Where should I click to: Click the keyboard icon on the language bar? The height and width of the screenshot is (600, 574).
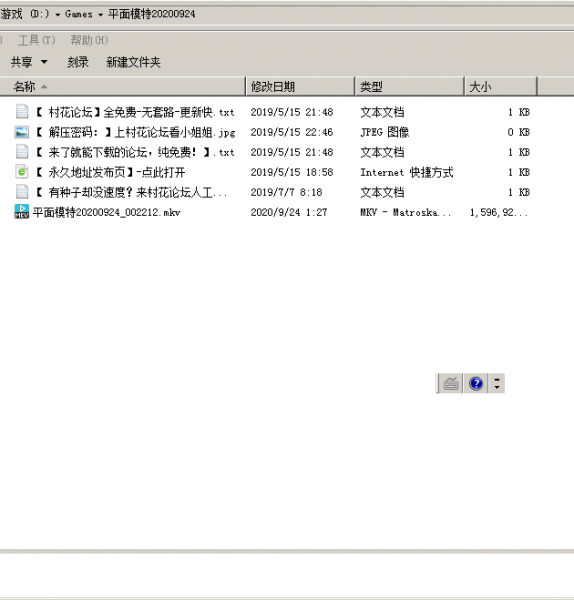click(x=451, y=383)
